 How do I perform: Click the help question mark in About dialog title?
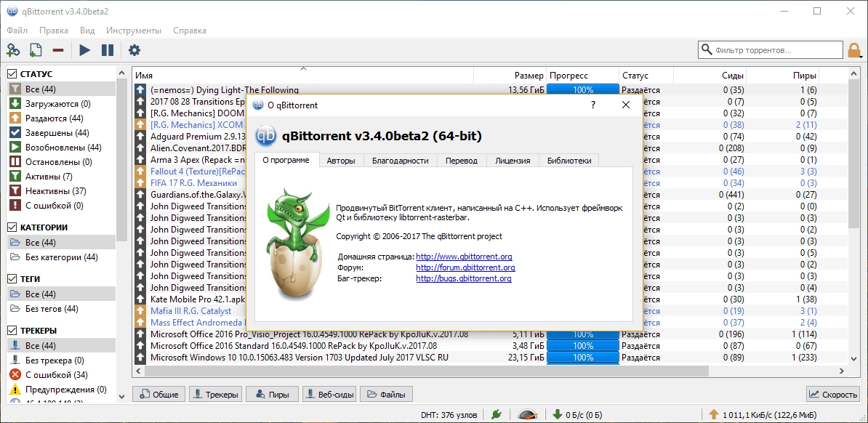(593, 105)
